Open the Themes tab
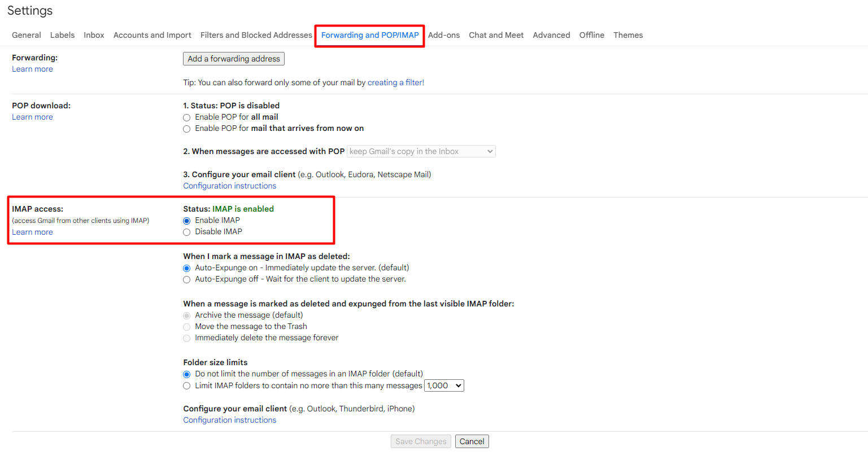Image resolution: width=868 pixels, height=456 pixels. click(x=628, y=35)
